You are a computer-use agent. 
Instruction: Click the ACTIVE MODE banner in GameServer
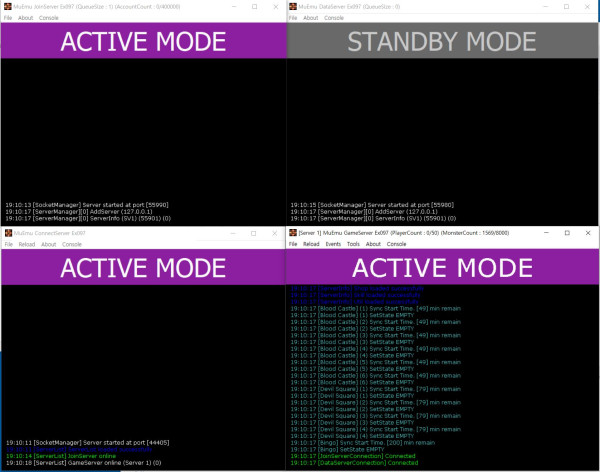coord(442,267)
